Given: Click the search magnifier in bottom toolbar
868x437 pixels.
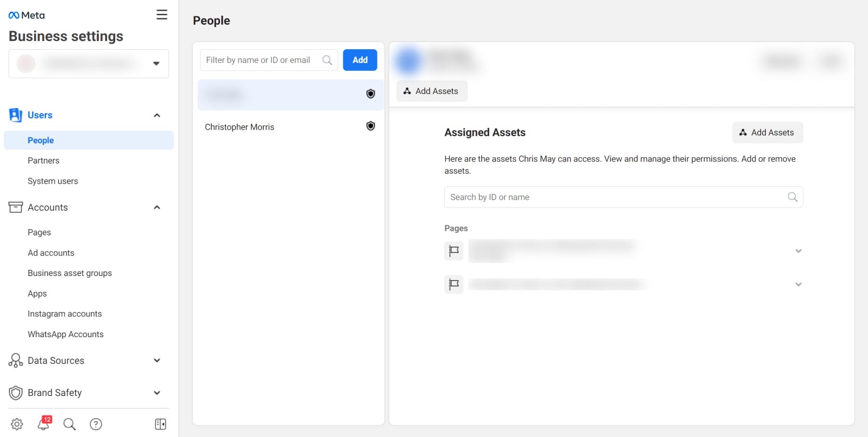Looking at the screenshot, I should click(69, 424).
